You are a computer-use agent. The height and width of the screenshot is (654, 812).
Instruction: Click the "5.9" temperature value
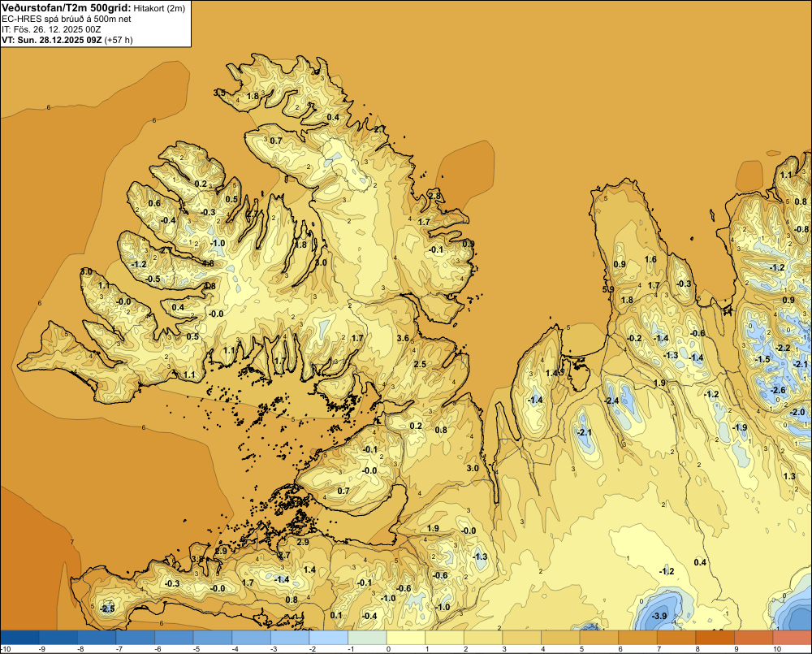coord(608,289)
